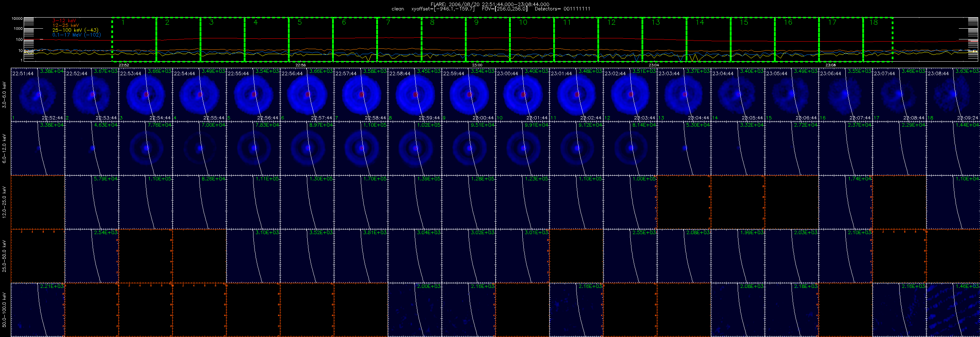This screenshot has width=980, height=337.
Task: Open the 3–6 keV image at 22:53:44
Action: point(145,95)
